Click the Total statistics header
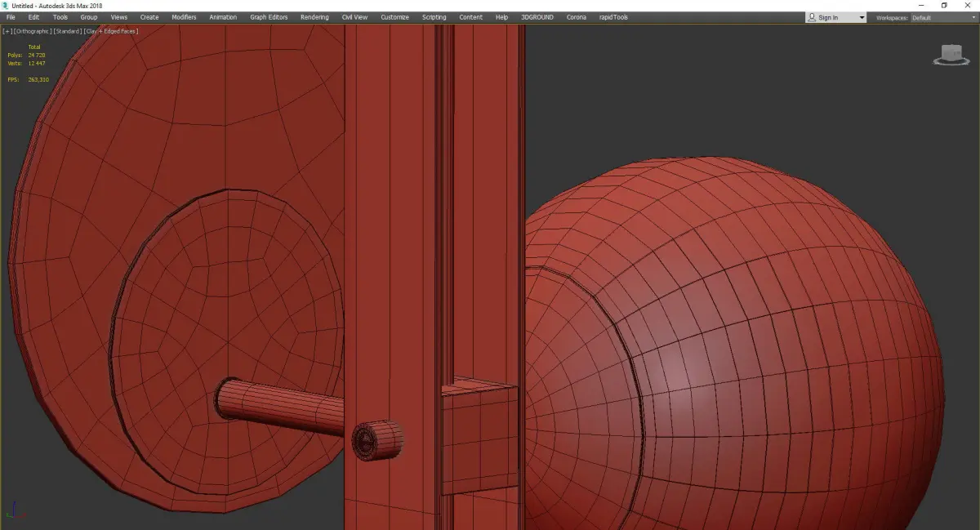 click(33, 47)
